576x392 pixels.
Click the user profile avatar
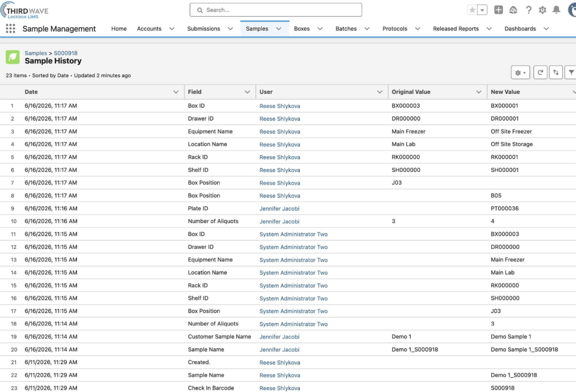[572, 10]
